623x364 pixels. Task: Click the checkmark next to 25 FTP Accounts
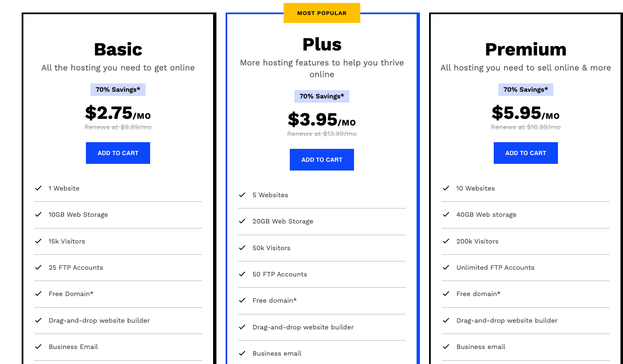point(38,267)
